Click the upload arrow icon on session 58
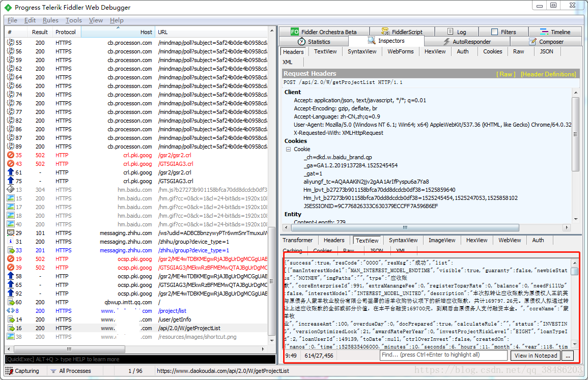This screenshot has height=380, width=588. click(x=11, y=276)
